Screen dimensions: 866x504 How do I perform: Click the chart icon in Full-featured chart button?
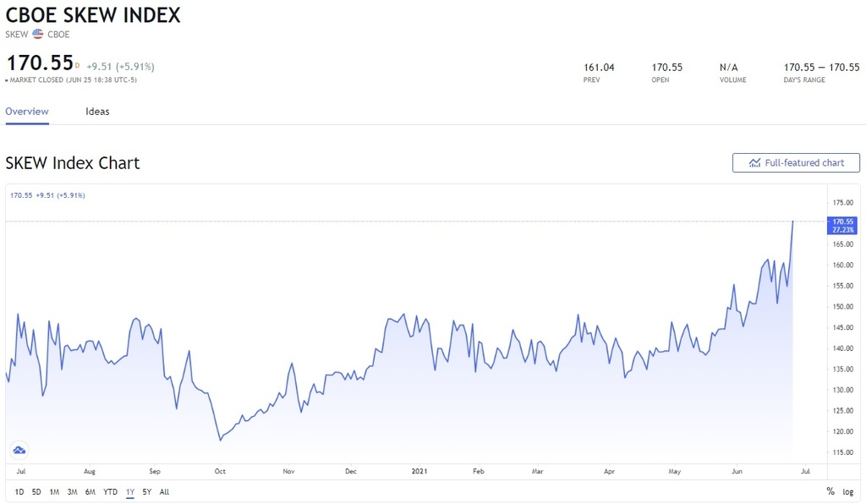pyautogui.click(x=754, y=162)
